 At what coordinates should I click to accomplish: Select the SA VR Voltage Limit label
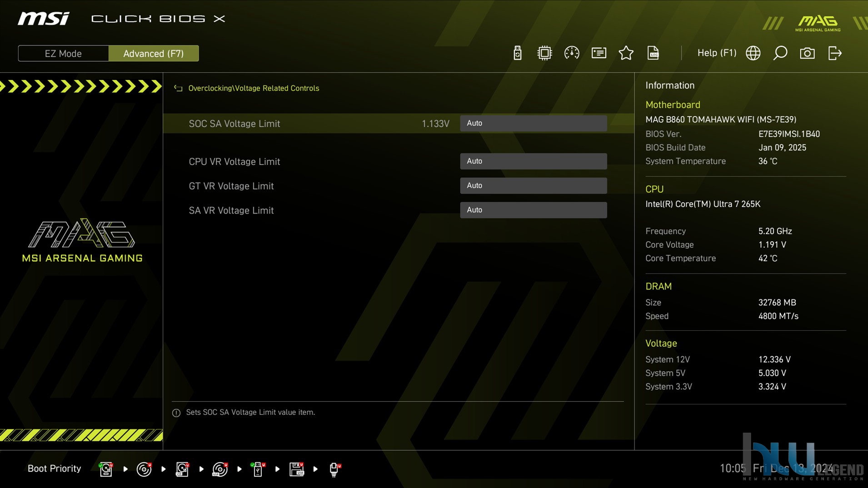tap(231, 210)
